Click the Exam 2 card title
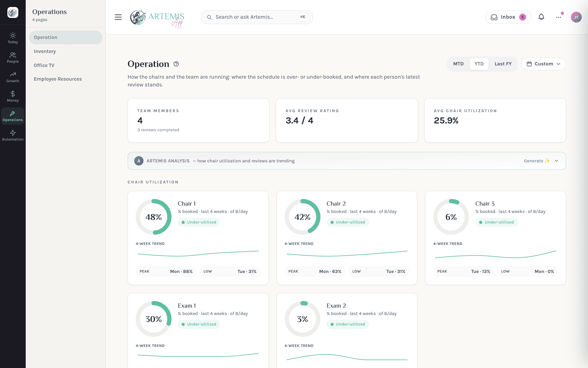The width and height of the screenshot is (588, 368). [x=336, y=306]
